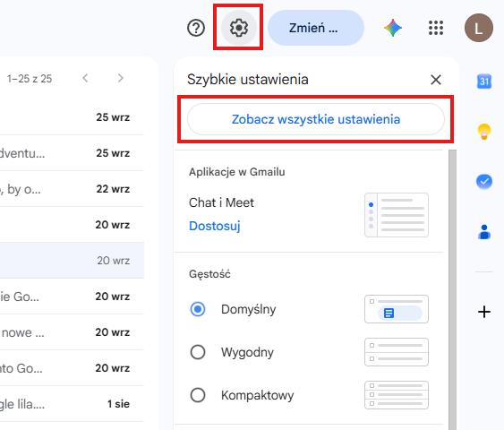Open the Google apps grid
Viewport: 504px width, 430px height.
pos(436,28)
